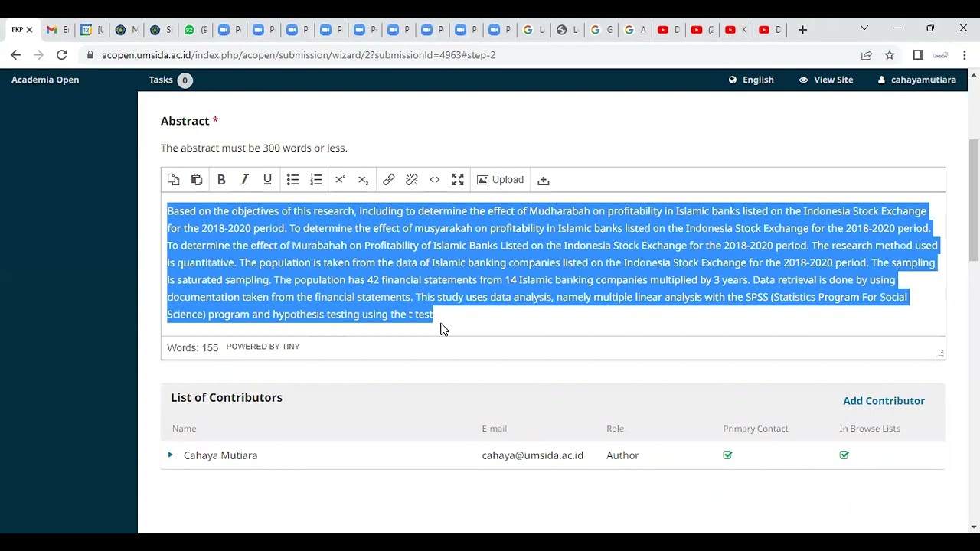The height and width of the screenshot is (551, 980).
Task: Open the insert link tool
Action: pos(388,180)
